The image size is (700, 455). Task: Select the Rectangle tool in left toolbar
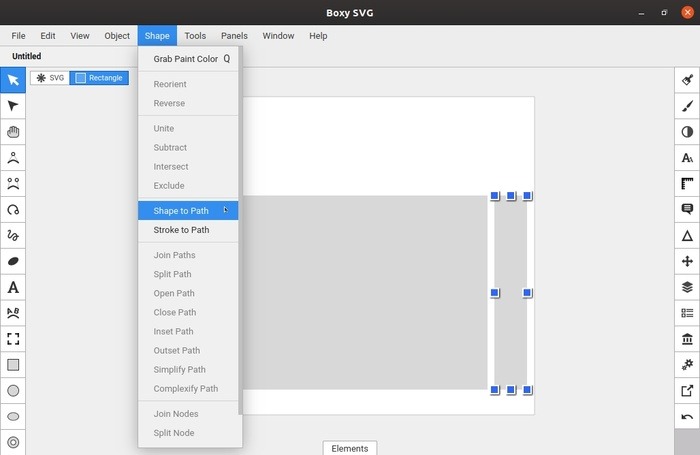click(13, 365)
